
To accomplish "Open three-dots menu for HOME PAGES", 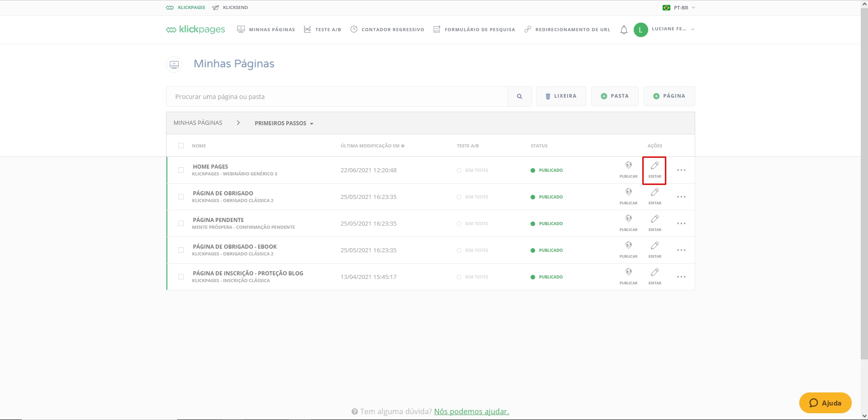I will click(x=681, y=170).
